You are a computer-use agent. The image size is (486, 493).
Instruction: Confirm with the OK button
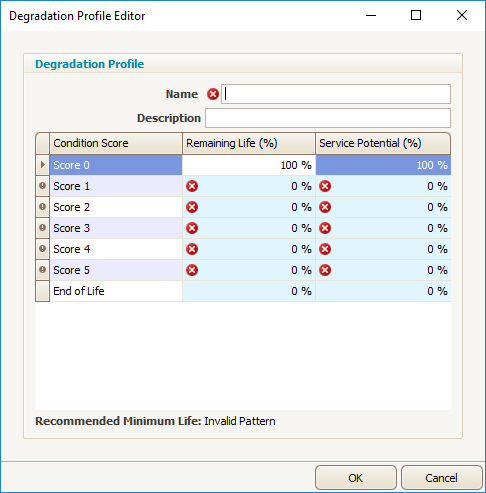coord(356,478)
